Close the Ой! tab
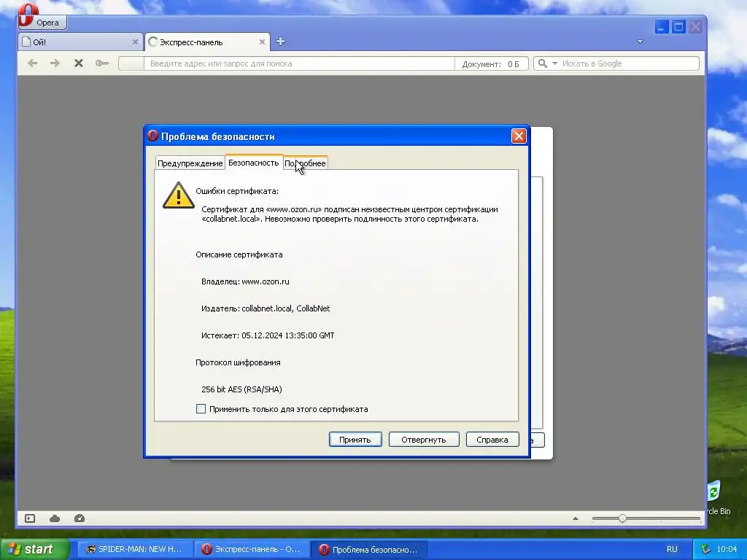 (135, 42)
